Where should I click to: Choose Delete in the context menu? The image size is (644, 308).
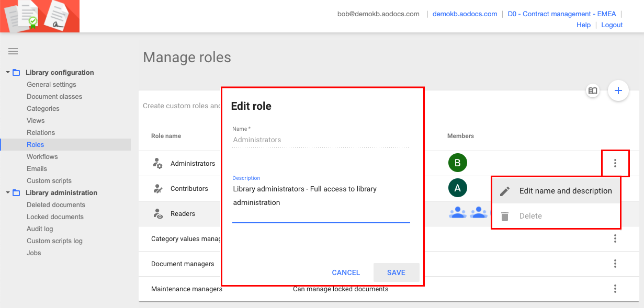556,216
